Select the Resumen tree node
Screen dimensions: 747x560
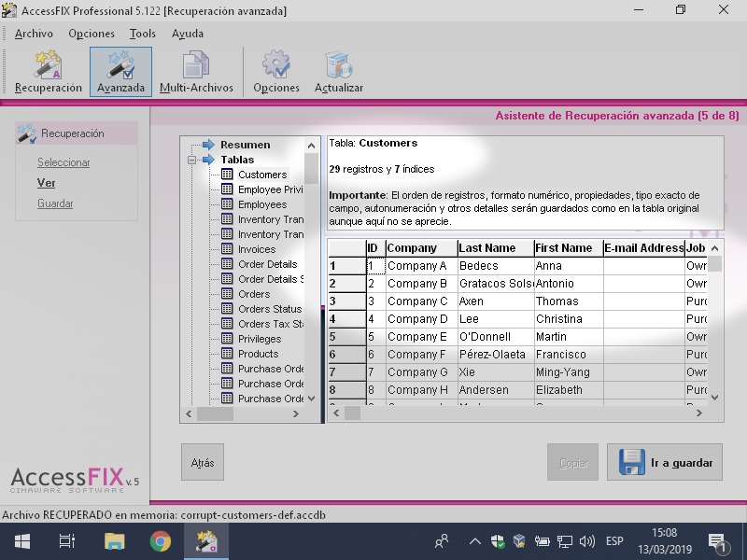click(245, 145)
